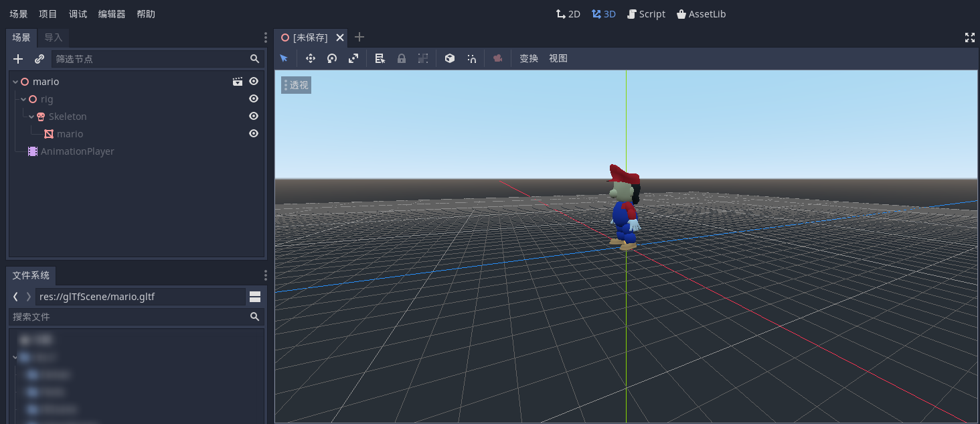Click the search icon in node filter

tap(254, 59)
